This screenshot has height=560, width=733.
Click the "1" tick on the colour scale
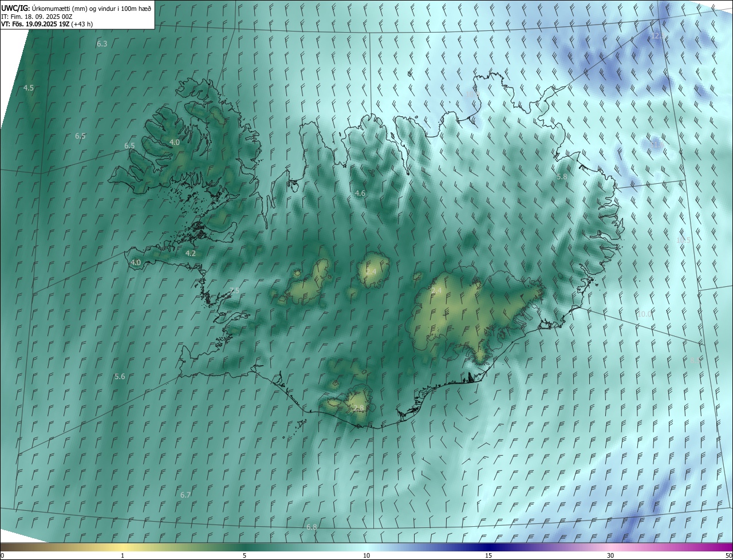[123, 556]
